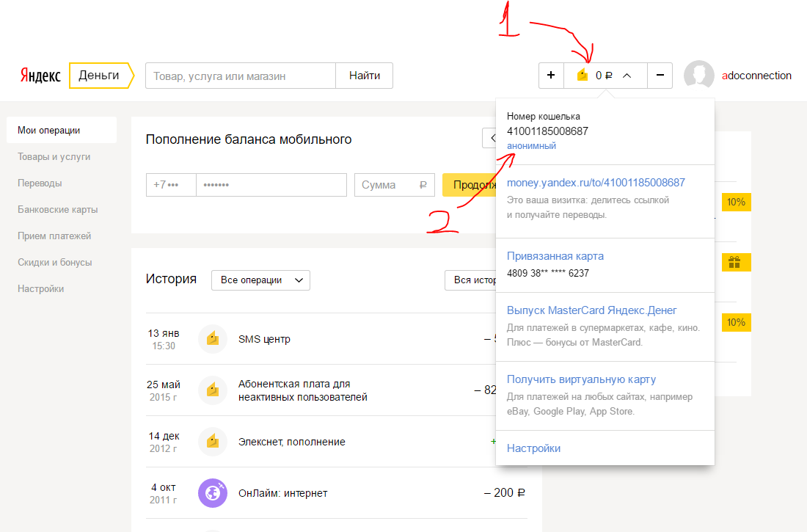
Task: Open Скидки и бонусы in the sidebar
Action: [x=55, y=262]
